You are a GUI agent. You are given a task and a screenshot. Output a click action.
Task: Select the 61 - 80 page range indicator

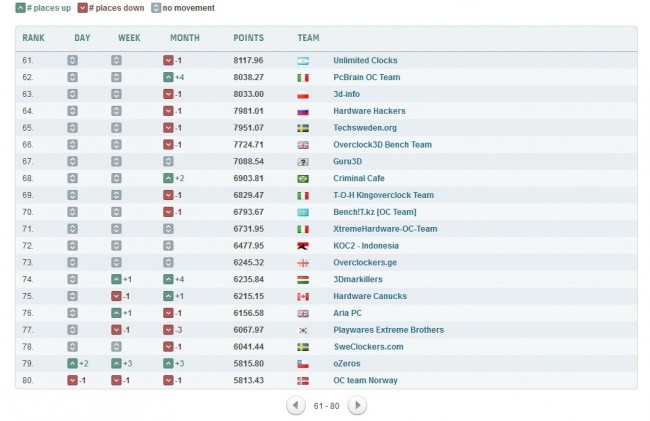tap(326, 406)
